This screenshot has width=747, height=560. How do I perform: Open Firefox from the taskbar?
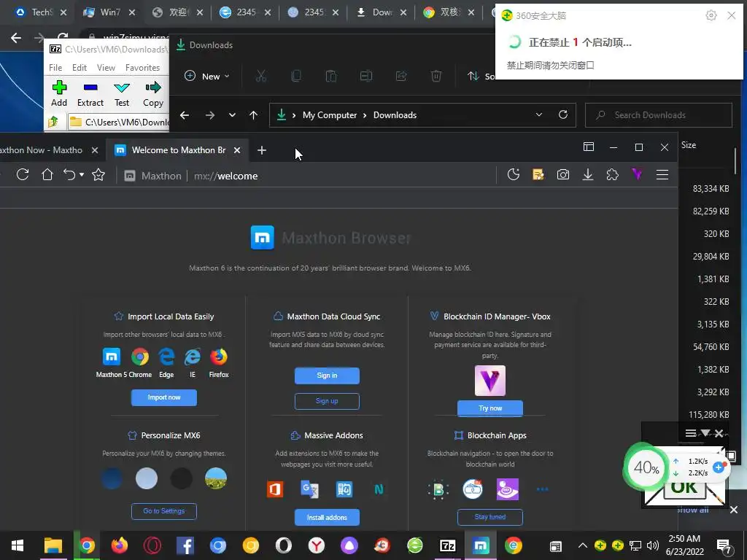(x=119, y=545)
